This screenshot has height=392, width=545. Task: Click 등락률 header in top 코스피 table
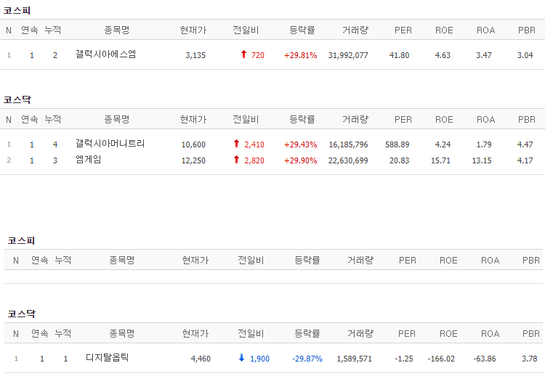(302, 30)
